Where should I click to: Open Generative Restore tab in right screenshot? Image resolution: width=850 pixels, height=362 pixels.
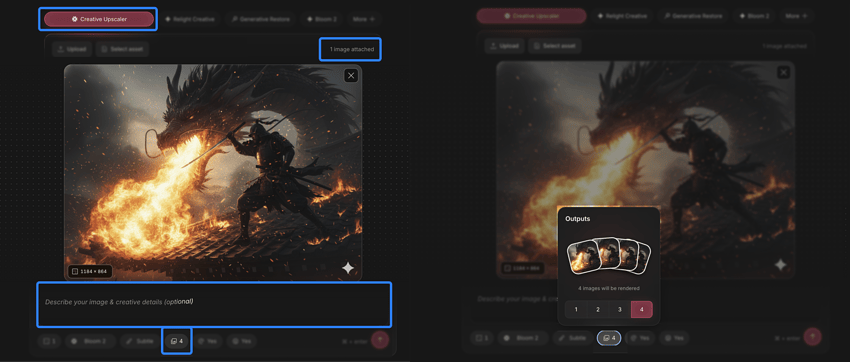pyautogui.click(x=693, y=16)
